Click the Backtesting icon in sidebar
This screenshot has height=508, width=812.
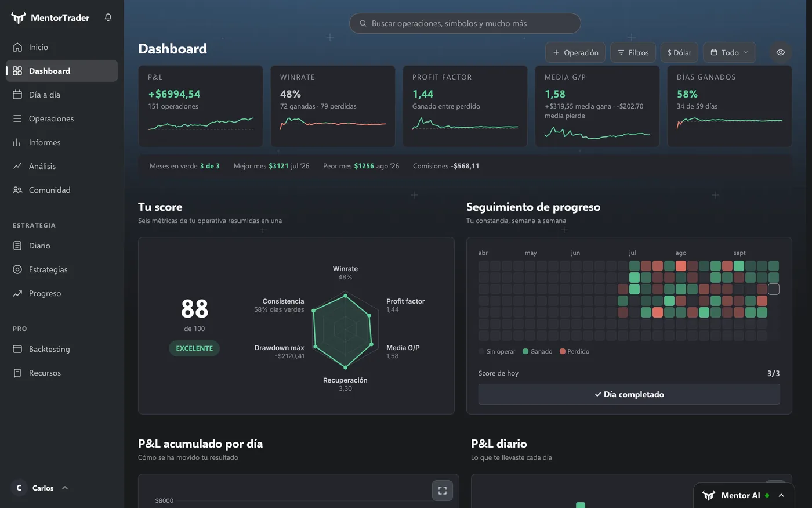(x=17, y=349)
